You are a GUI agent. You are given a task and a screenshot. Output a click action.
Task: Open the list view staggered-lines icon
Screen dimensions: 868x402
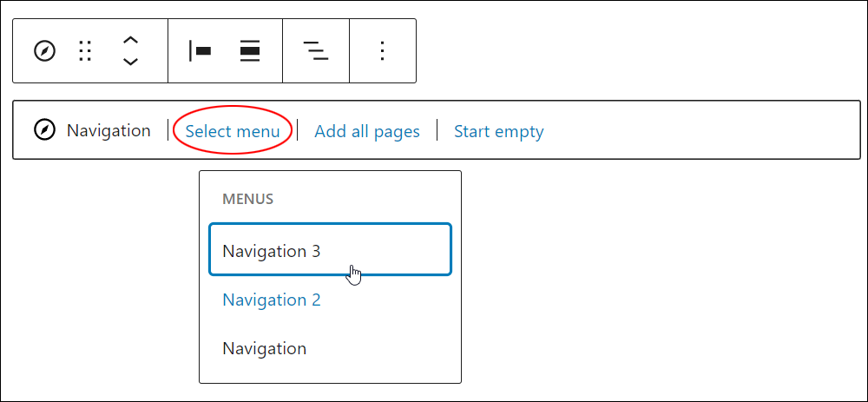(x=316, y=51)
